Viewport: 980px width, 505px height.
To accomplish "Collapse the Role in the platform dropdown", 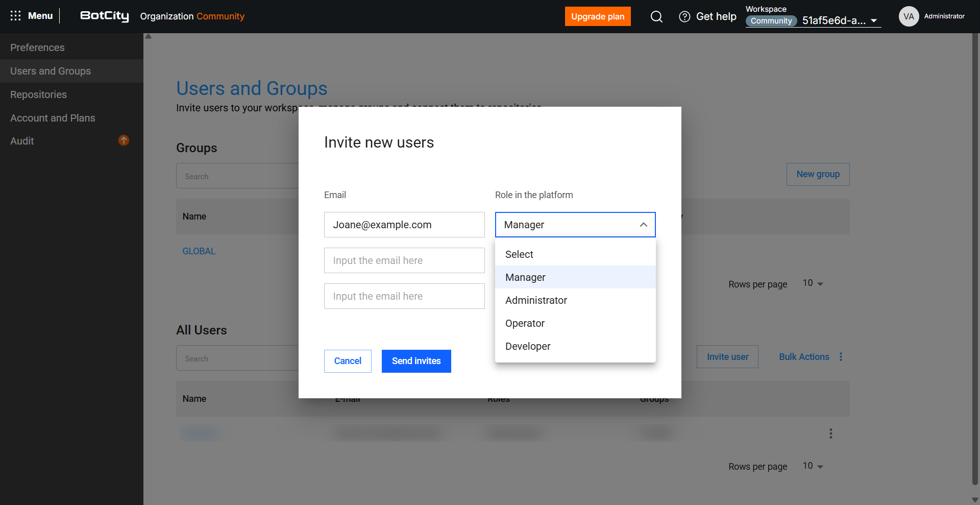I will [643, 225].
